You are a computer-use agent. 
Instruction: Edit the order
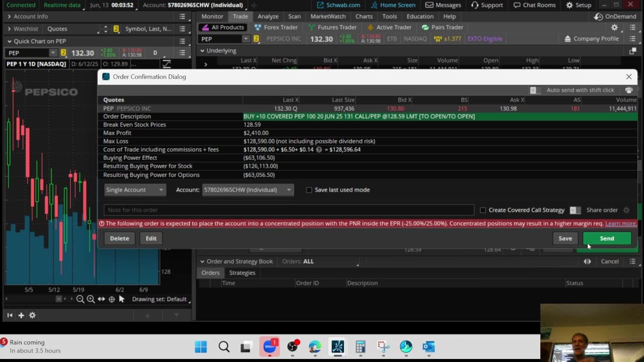[151, 238]
